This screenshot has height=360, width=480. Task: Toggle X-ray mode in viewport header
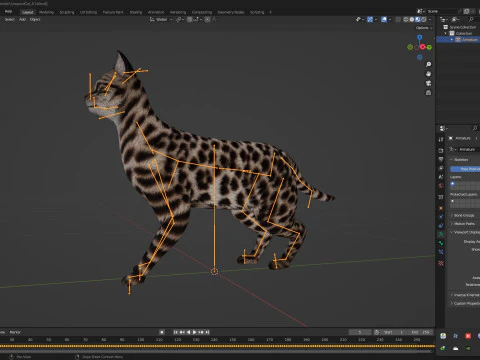click(x=398, y=20)
